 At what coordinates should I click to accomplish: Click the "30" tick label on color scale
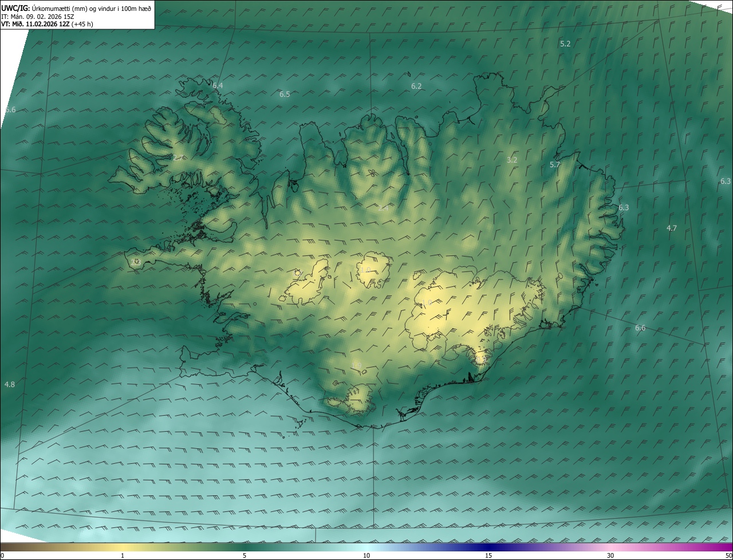pos(610,555)
